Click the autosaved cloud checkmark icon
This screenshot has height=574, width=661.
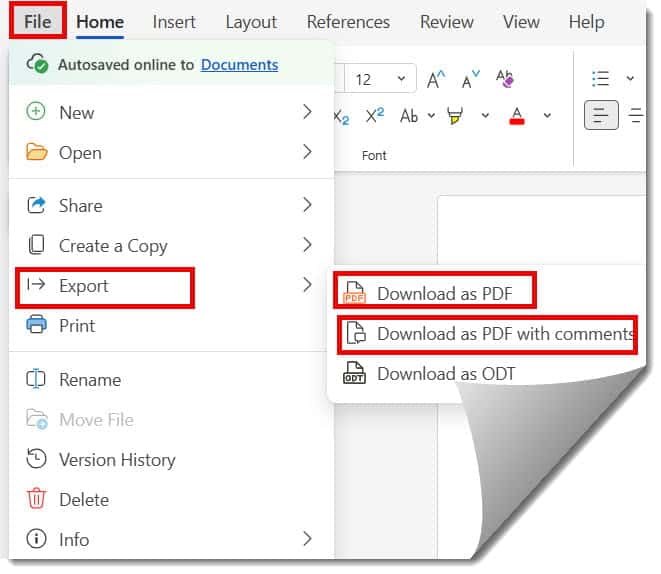(x=37, y=64)
